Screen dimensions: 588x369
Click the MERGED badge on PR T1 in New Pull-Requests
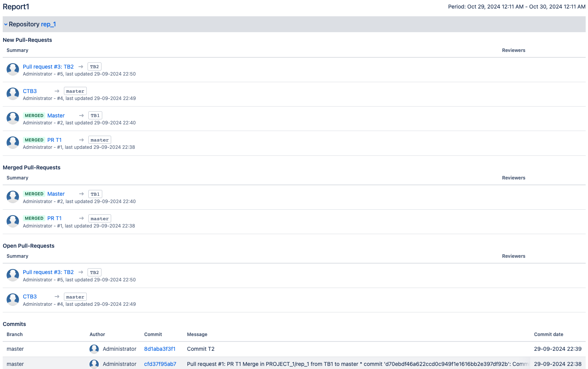pyautogui.click(x=34, y=140)
